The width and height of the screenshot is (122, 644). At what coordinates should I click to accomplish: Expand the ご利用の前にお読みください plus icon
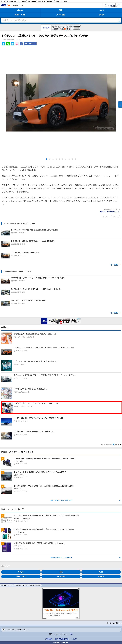(3, 630)
